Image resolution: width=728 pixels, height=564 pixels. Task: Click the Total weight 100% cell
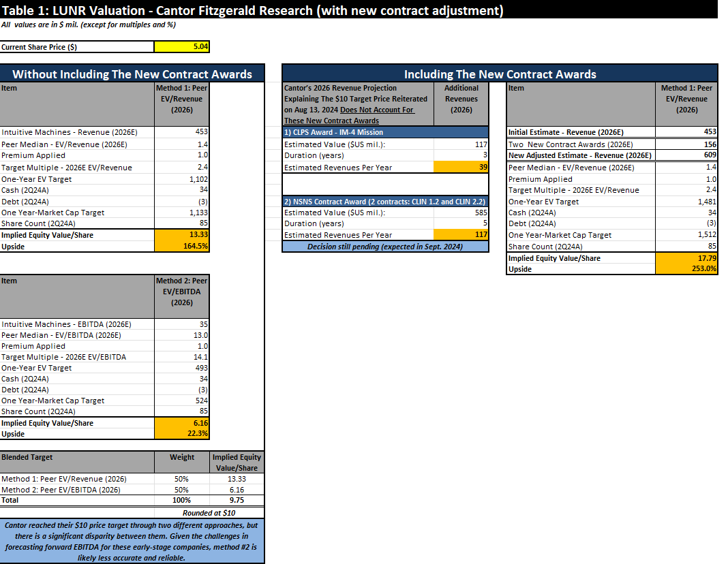point(181,500)
